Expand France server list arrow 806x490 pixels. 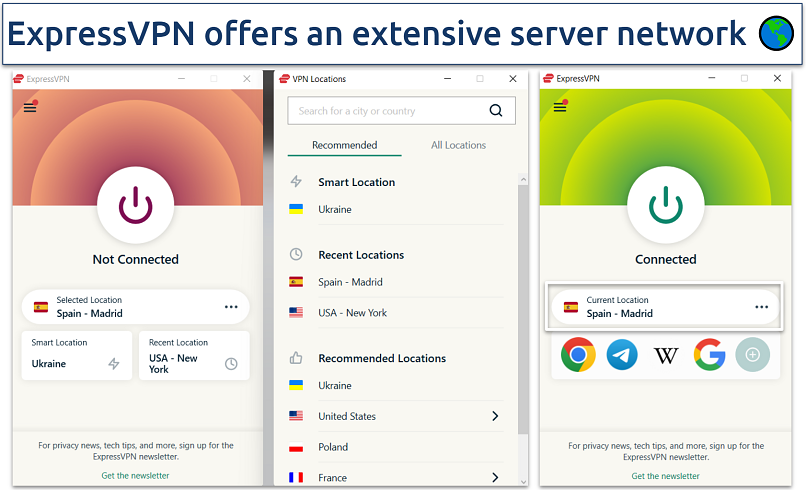pyautogui.click(x=495, y=478)
